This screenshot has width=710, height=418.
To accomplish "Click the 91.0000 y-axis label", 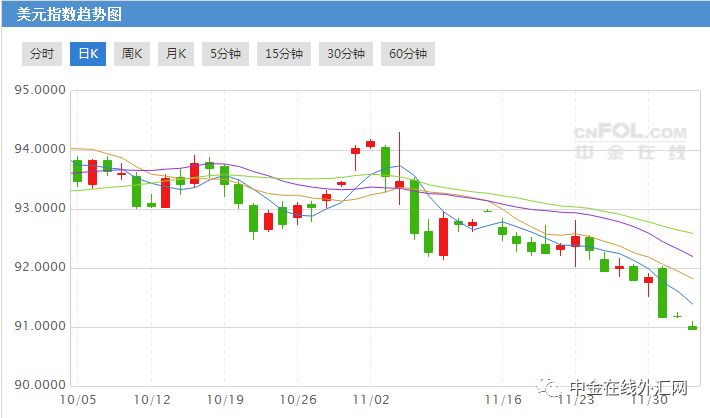I will 40,326.
